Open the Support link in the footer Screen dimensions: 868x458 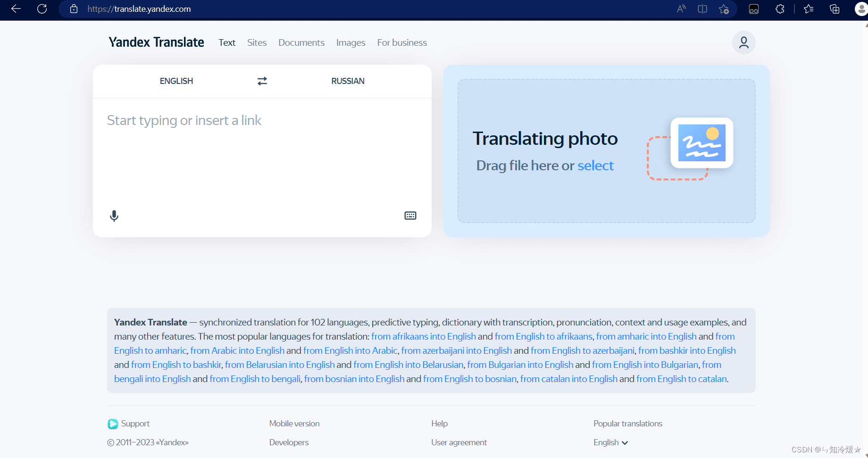pyautogui.click(x=135, y=424)
